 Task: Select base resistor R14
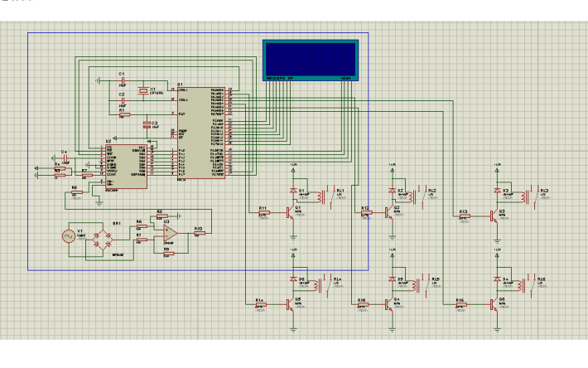[x=261, y=305]
